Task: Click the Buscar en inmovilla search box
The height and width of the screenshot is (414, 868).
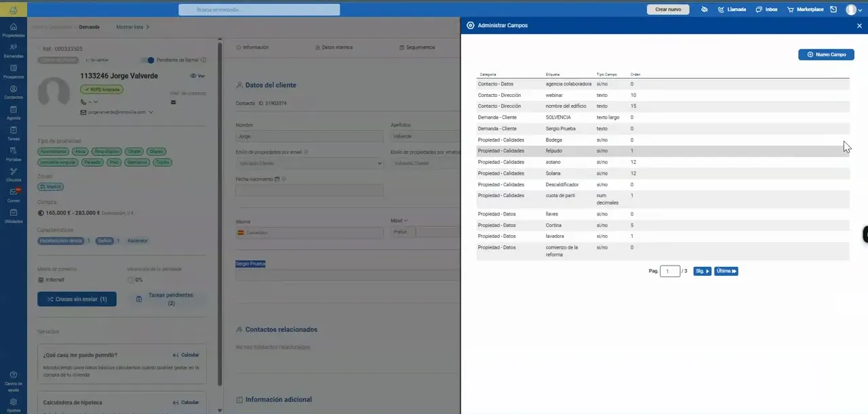Action: click(259, 9)
